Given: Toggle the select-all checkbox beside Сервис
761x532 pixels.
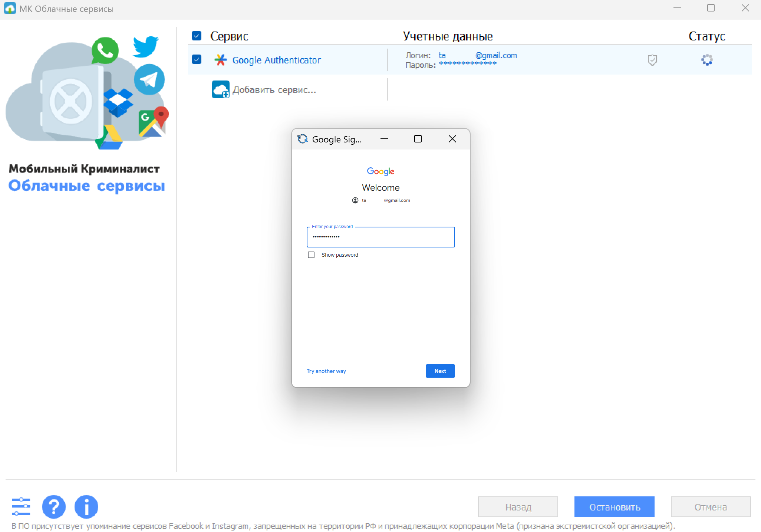Looking at the screenshot, I should [197, 36].
